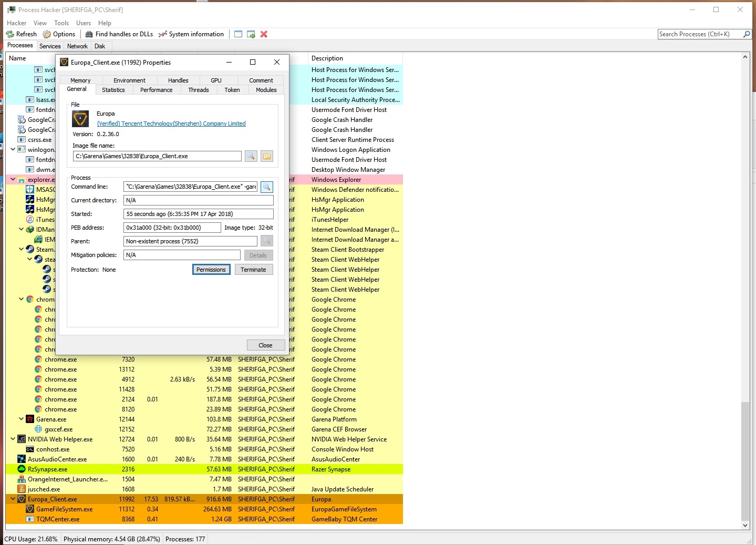Open System information graph icon
This screenshot has width=756, height=545.
163,34
